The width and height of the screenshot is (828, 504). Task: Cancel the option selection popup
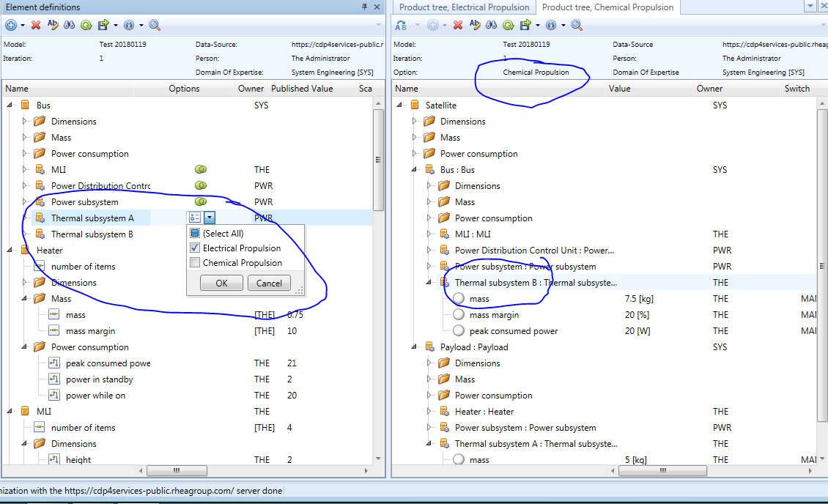pyautogui.click(x=268, y=282)
